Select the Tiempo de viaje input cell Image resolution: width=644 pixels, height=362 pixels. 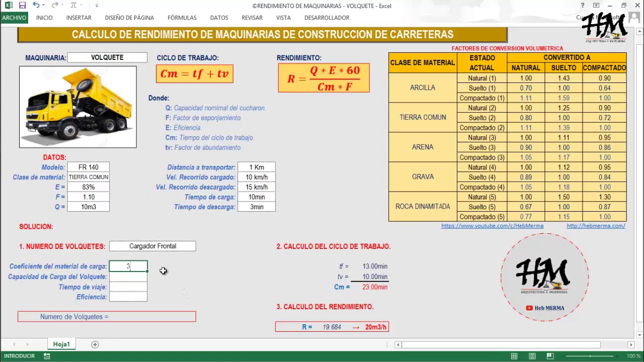(x=128, y=287)
